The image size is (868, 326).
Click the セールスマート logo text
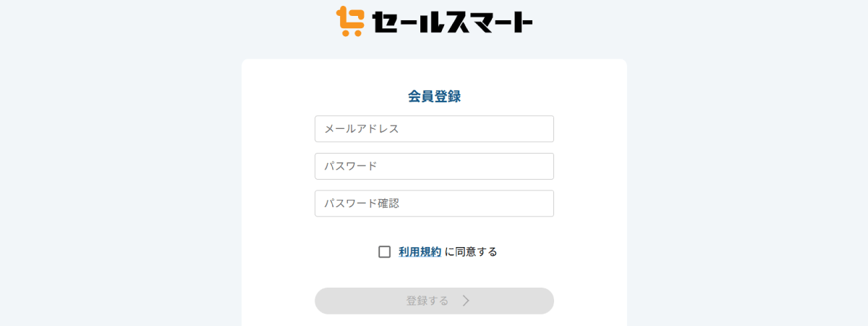point(452,22)
